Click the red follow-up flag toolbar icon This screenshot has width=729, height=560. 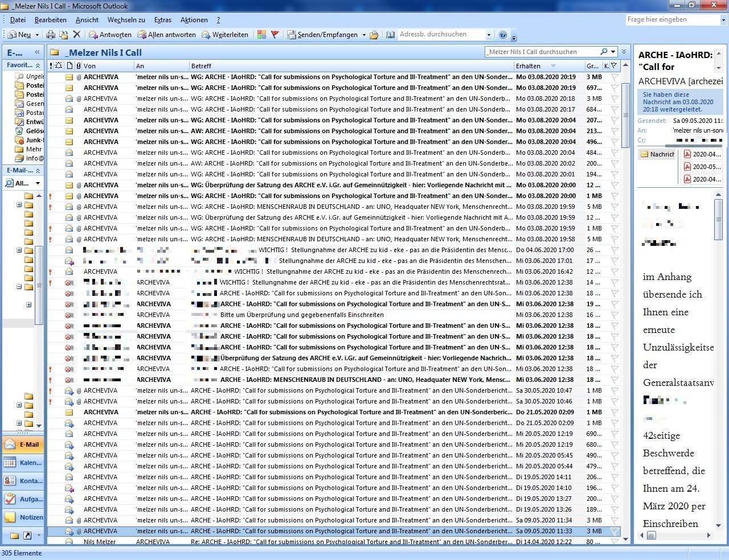click(275, 35)
